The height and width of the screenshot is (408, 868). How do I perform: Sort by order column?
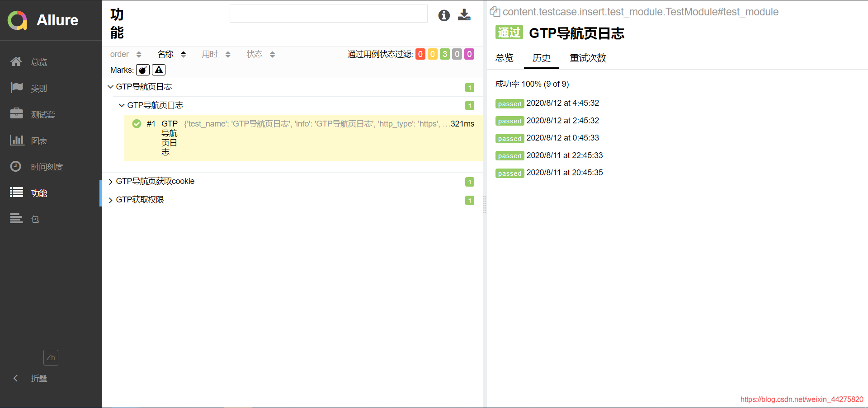click(x=126, y=54)
